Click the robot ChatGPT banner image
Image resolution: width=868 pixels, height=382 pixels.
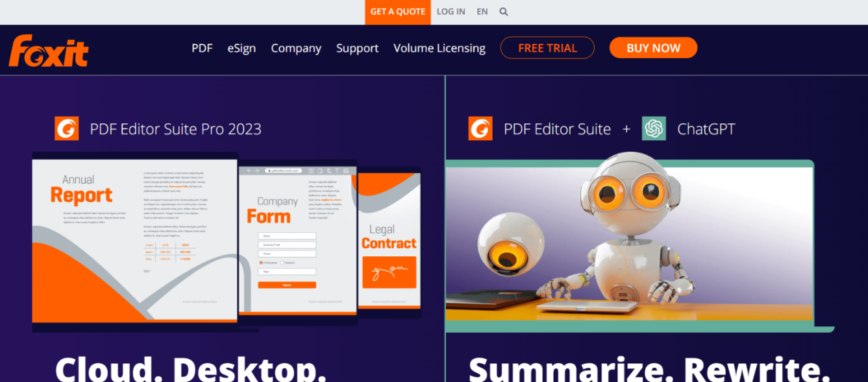coord(628,244)
